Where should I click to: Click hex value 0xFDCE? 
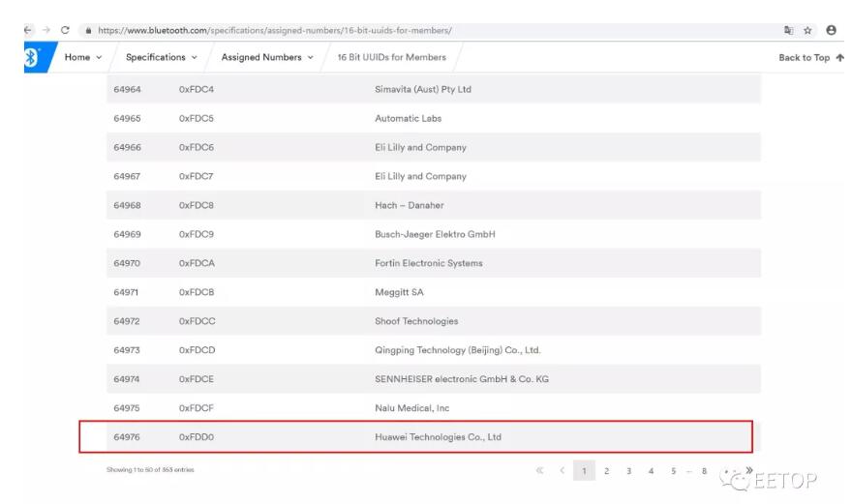pos(197,379)
